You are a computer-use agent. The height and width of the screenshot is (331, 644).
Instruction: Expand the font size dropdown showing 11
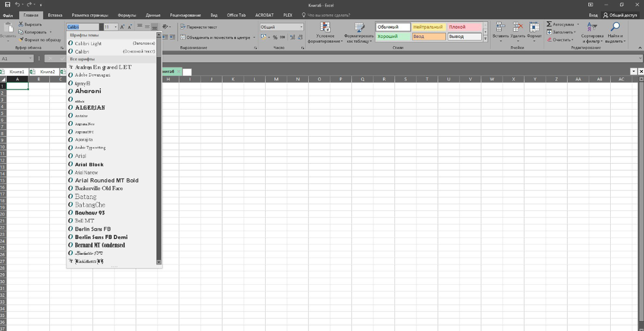click(115, 27)
